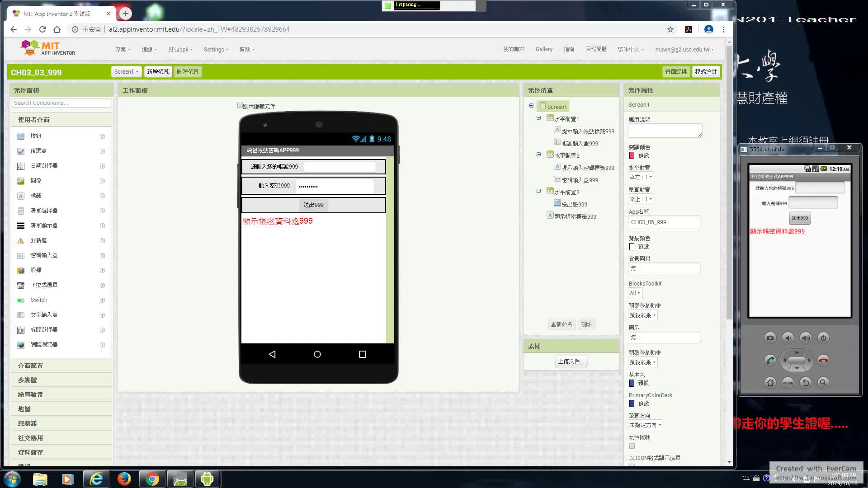
Task: Open the 垂直對齊 dropdown
Action: tap(641, 199)
